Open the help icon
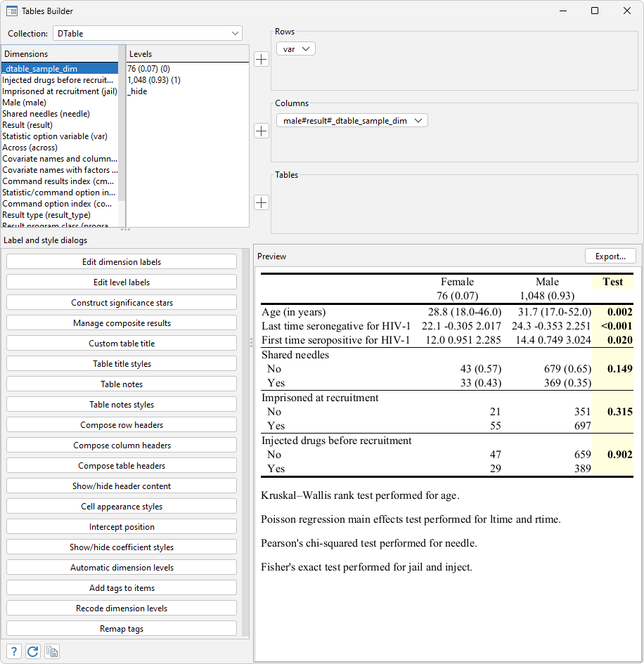The width and height of the screenshot is (644, 664). pos(13,651)
